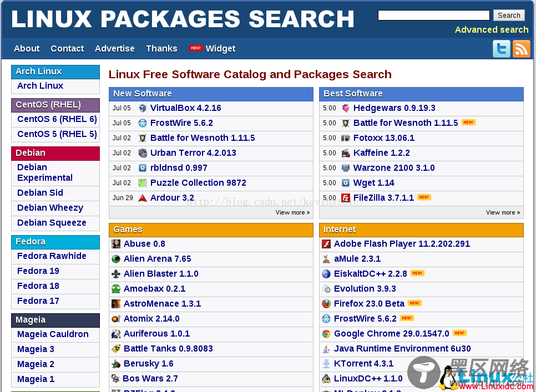Click the Alien Arena 7.65 icon
This screenshot has height=392, width=536.
(x=116, y=259)
